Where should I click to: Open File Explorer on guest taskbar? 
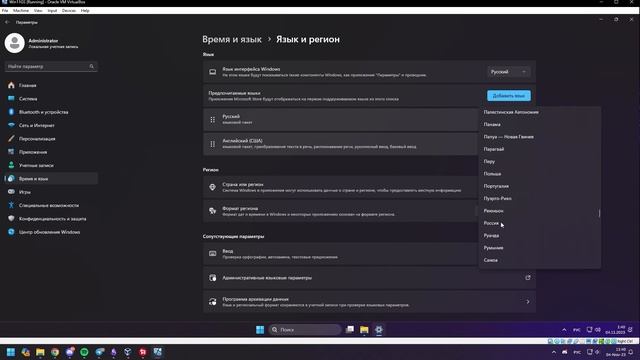pyautogui.click(x=364, y=329)
